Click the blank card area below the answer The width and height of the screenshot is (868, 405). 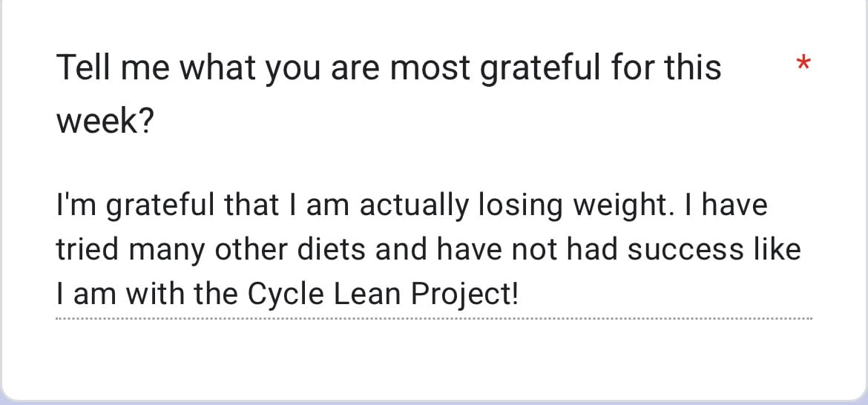pos(434,360)
